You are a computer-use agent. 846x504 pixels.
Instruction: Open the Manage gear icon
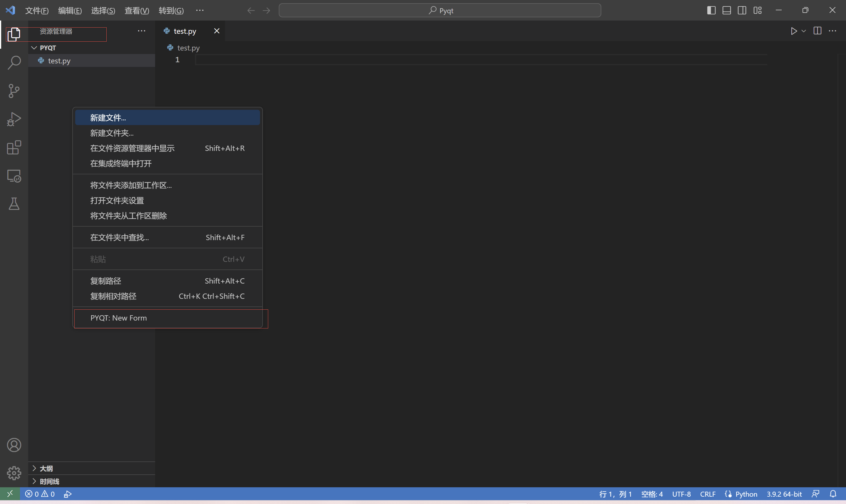(14, 473)
